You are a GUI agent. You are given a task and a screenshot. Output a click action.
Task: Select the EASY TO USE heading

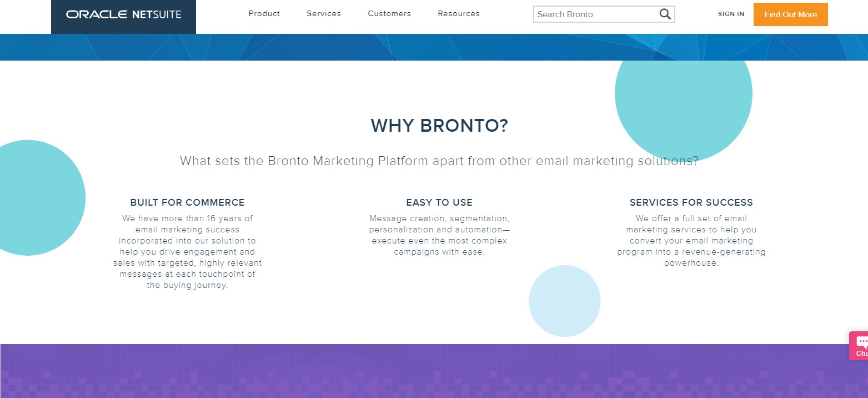click(439, 202)
